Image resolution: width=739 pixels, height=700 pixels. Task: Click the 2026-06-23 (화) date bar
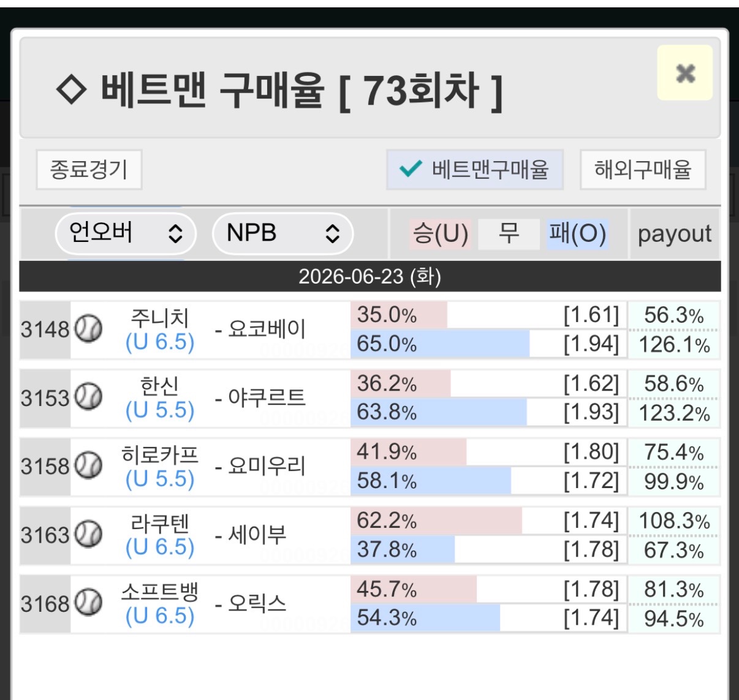[x=370, y=276]
